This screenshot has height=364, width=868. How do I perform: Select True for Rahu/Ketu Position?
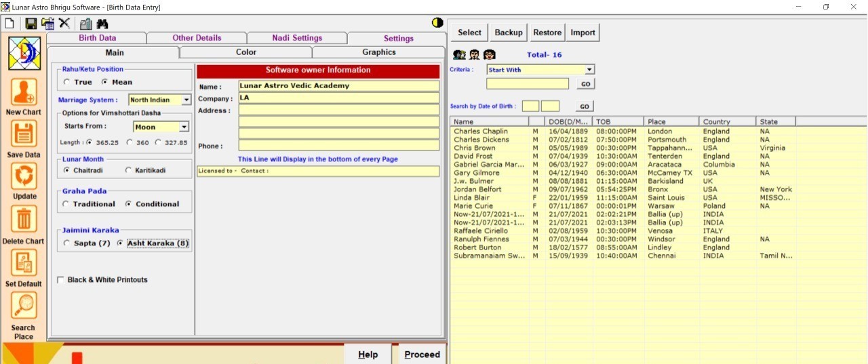coord(66,82)
